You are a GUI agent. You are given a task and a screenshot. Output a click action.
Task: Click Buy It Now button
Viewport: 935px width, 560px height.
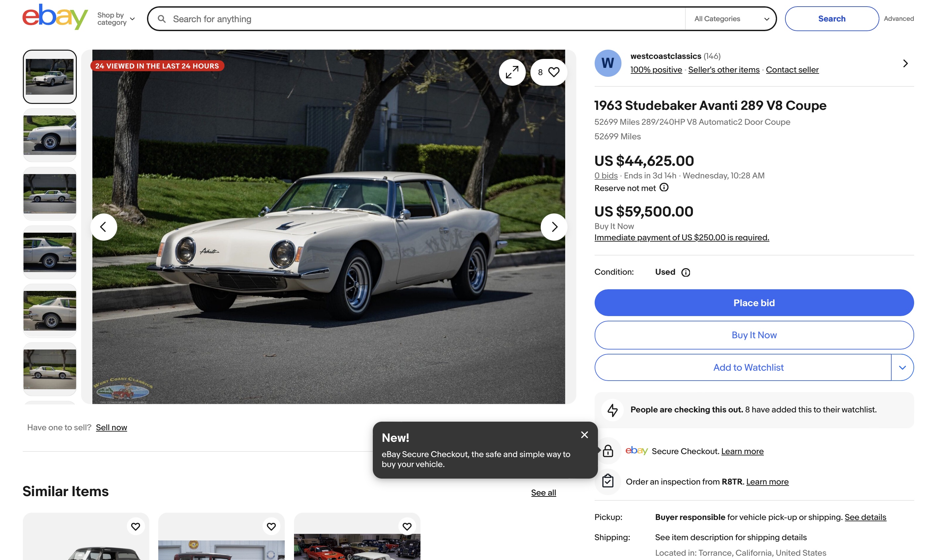click(754, 335)
